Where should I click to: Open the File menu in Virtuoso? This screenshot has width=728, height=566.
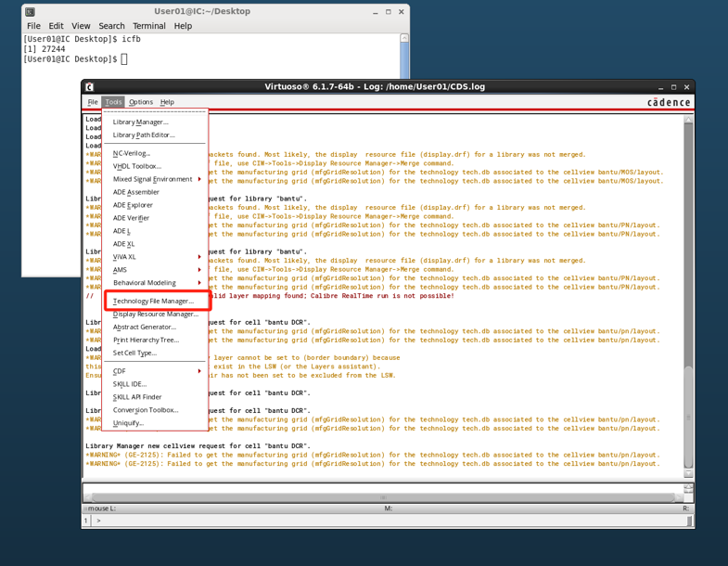point(93,102)
